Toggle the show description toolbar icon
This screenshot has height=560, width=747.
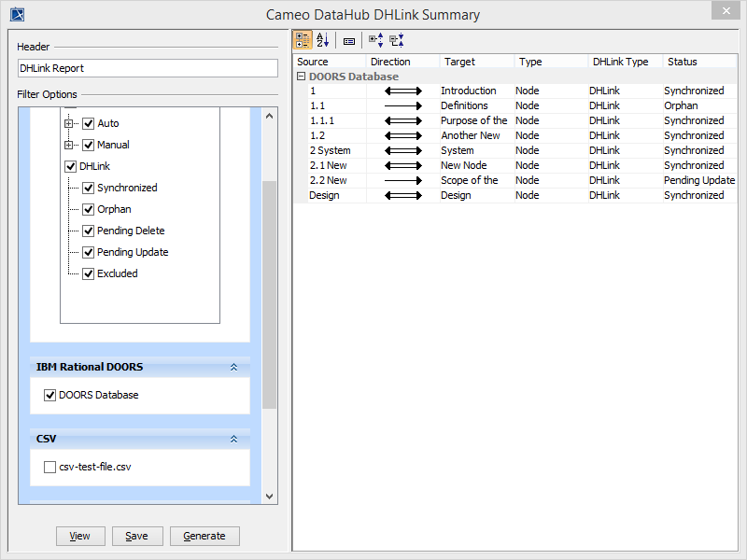pos(349,41)
